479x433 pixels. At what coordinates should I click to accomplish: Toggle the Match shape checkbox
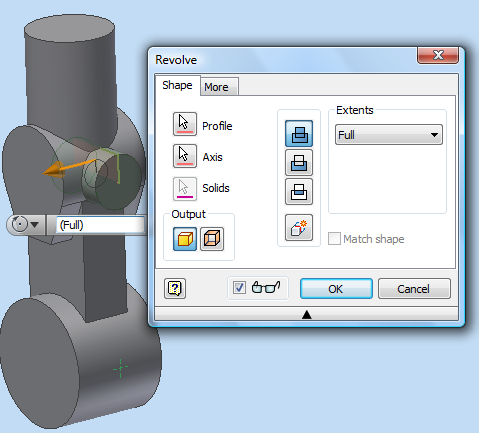tap(334, 239)
